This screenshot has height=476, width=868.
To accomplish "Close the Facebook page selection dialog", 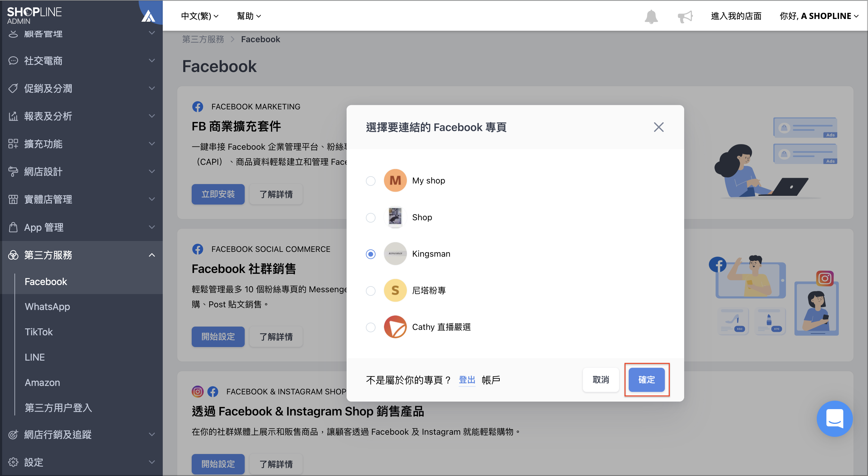I will (659, 127).
